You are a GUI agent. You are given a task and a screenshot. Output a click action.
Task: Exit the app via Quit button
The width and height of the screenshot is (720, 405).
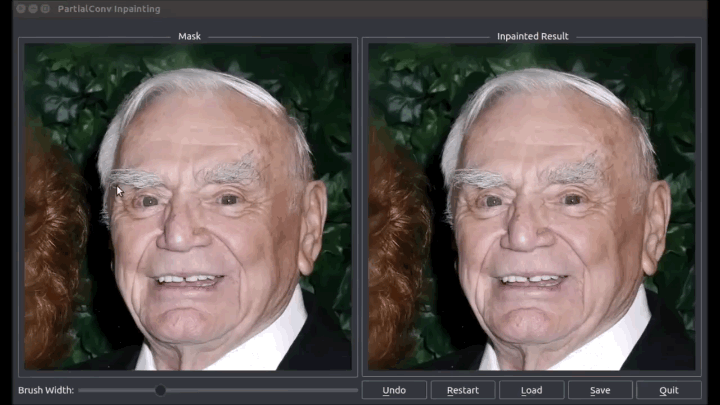coord(669,390)
